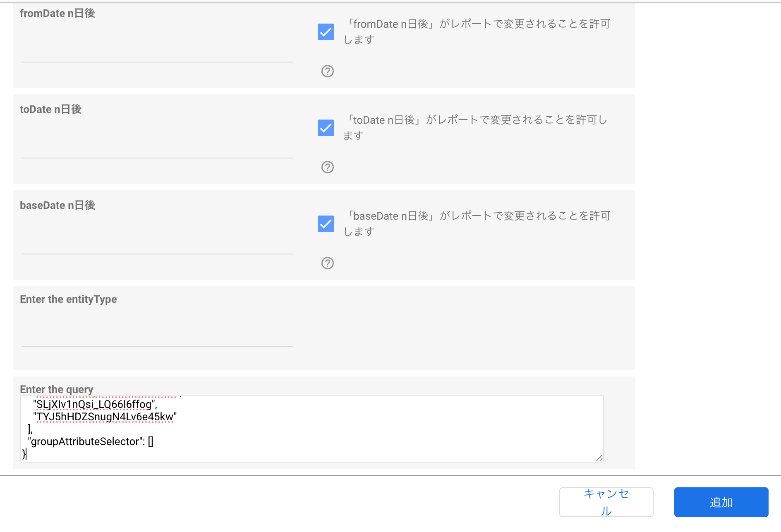The height and width of the screenshot is (532, 781).
Task: Disable the baseDate n日後 permission checkbox
Action: 326,224
